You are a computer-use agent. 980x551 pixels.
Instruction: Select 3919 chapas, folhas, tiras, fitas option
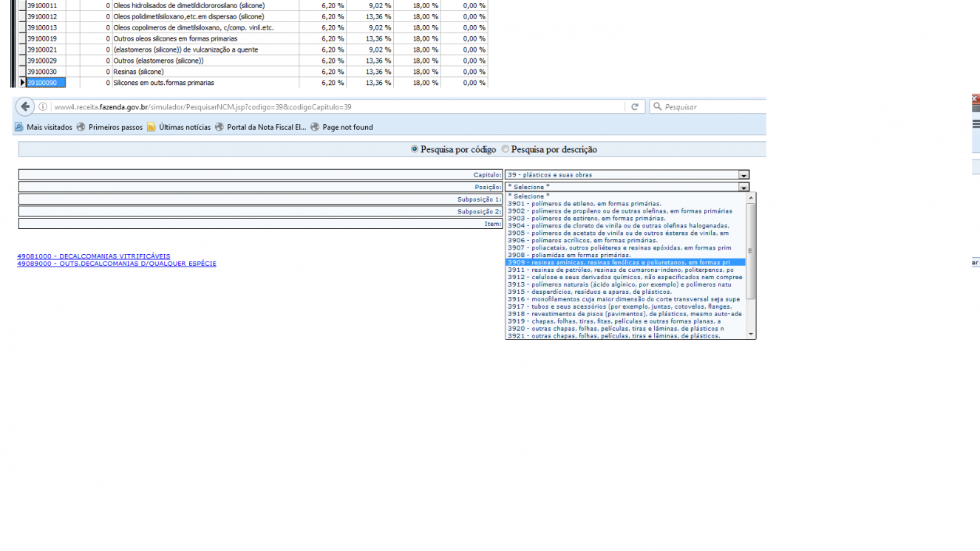click(x=625, y=321)
